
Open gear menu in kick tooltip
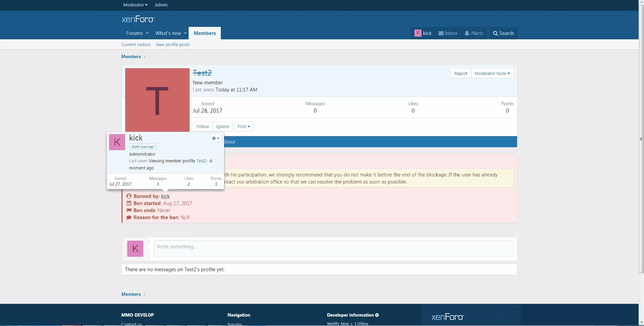tap(216, 138)
